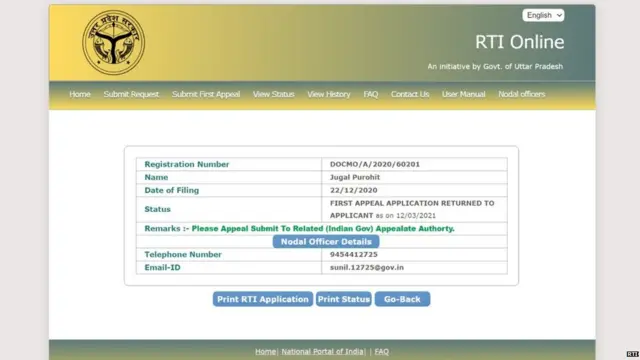Go to the Home menu item
The image size is (640, 360).
pyautogui.click(x=80, y=94)
